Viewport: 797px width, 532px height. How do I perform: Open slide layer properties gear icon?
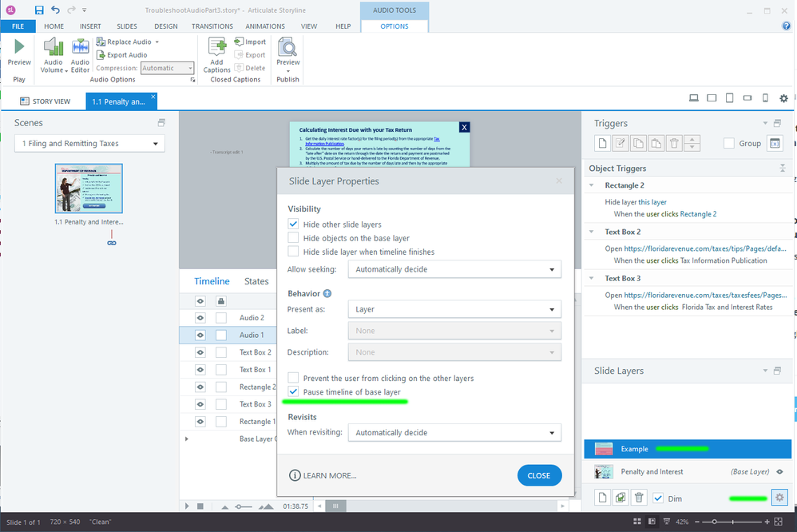[x=780, y=498]
